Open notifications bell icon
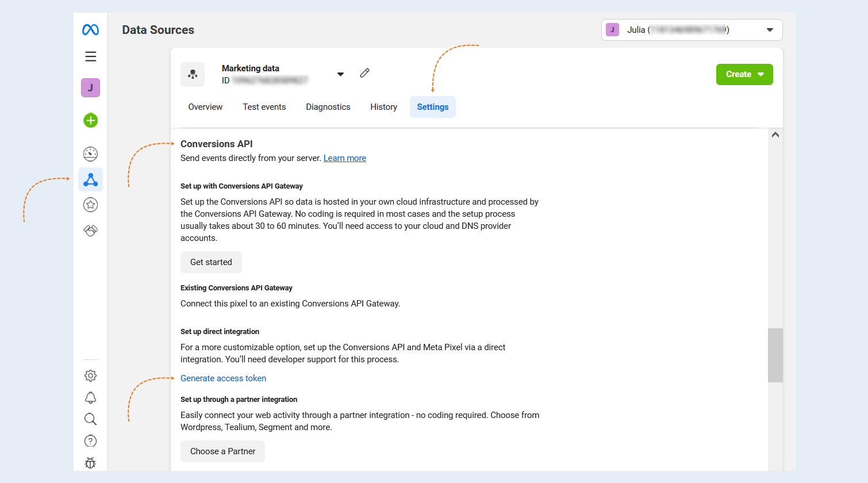The width and height of the screenshot is (868, 483). 90,397
